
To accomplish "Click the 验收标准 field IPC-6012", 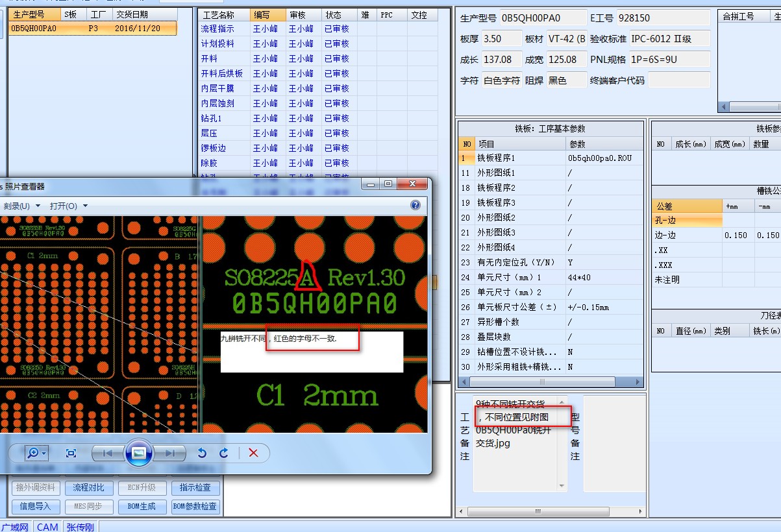I will 669,39.
